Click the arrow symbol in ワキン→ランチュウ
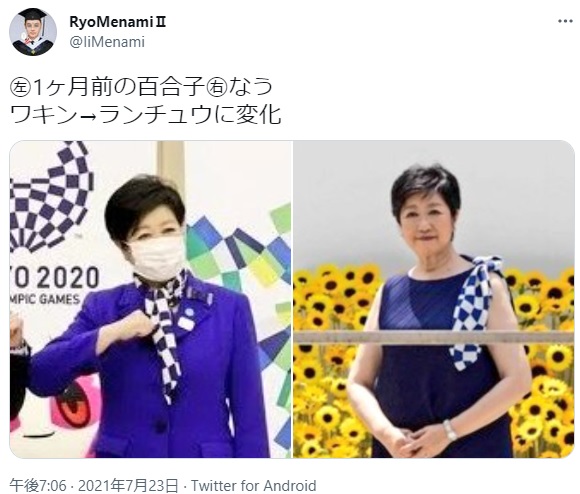The image size is (580, 494). coord(87,116)
